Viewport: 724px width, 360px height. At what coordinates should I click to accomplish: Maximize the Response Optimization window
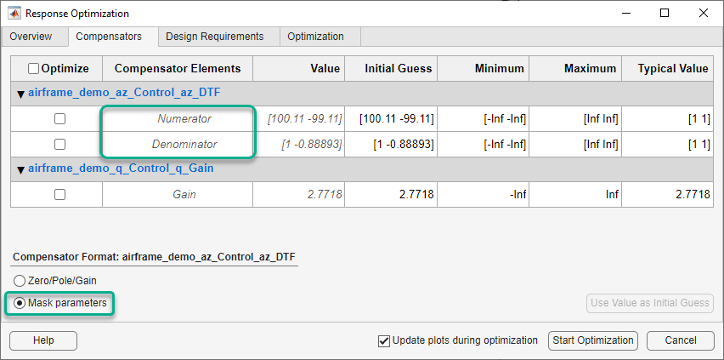[664, 13]
